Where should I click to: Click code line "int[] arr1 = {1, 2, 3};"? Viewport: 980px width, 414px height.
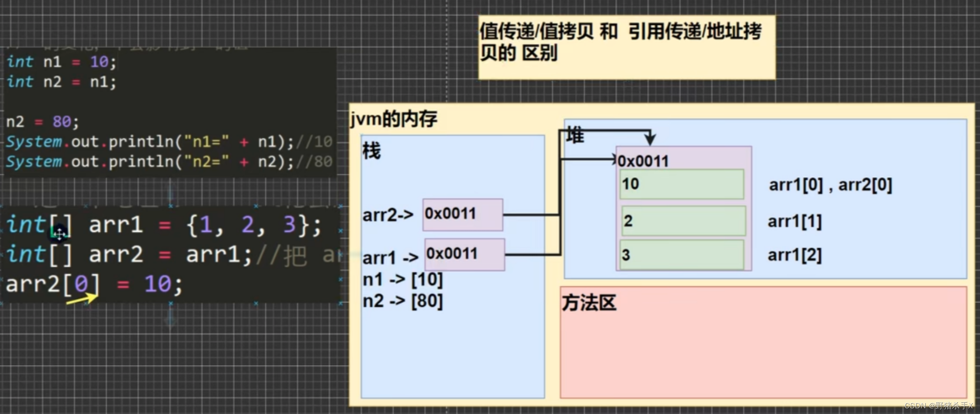[164, 225]
